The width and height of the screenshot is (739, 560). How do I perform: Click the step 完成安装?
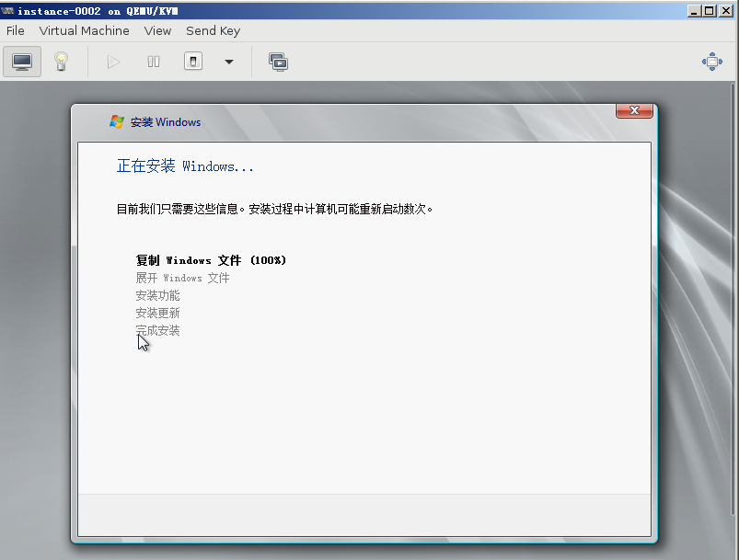point(157,330)
